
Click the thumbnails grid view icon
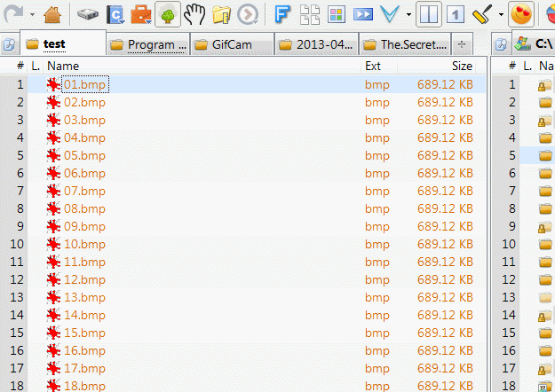(x=310, y=14)
